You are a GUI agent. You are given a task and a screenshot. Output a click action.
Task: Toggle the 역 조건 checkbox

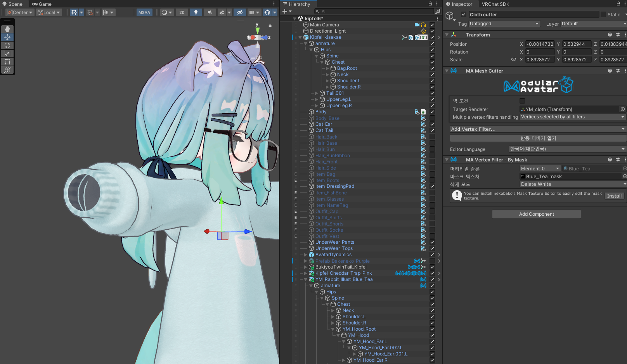pyautogui.click(x=522, y=101)
